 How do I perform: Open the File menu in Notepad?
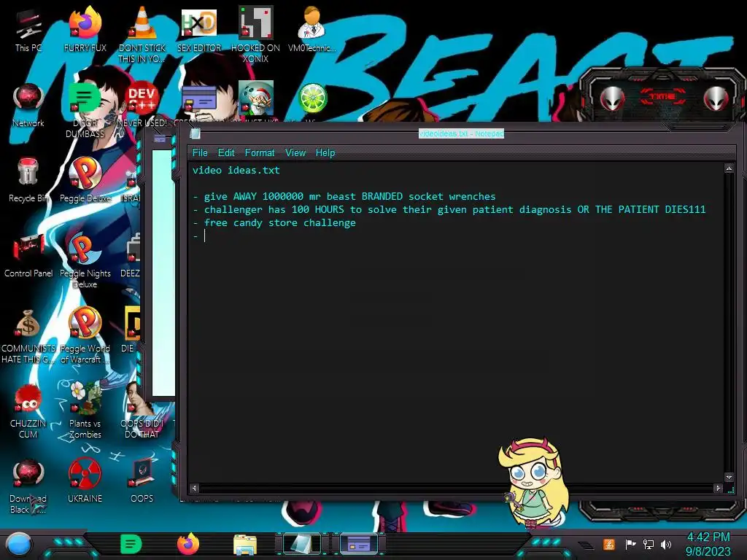pos(200,153)
